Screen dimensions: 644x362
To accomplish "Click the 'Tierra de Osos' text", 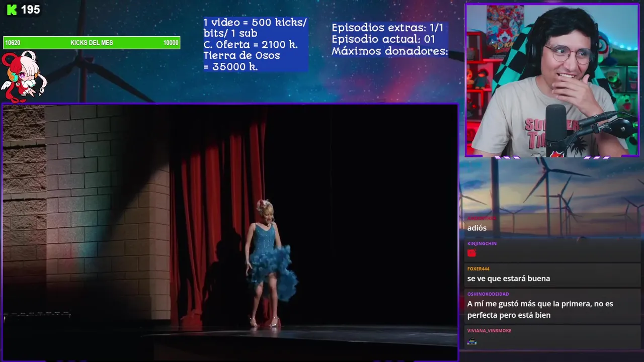I will [x=242, y=55].
